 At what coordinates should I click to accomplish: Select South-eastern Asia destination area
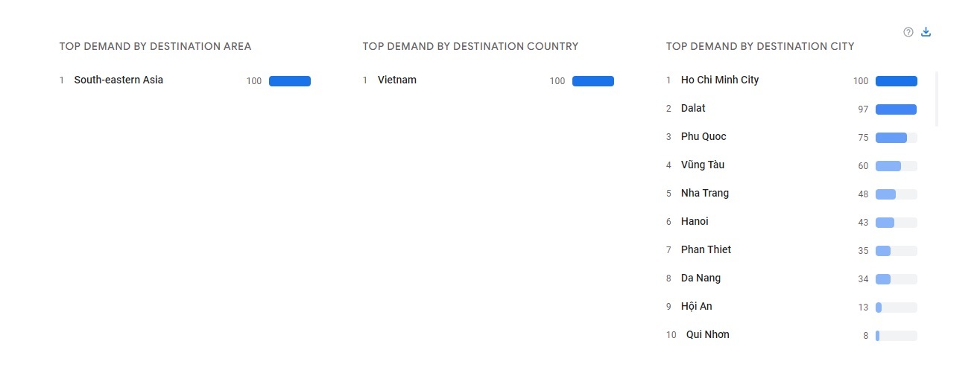118,80
